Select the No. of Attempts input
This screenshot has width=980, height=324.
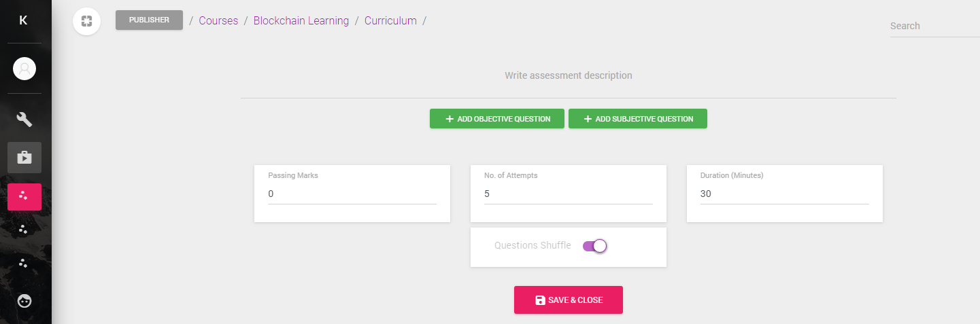569,194
